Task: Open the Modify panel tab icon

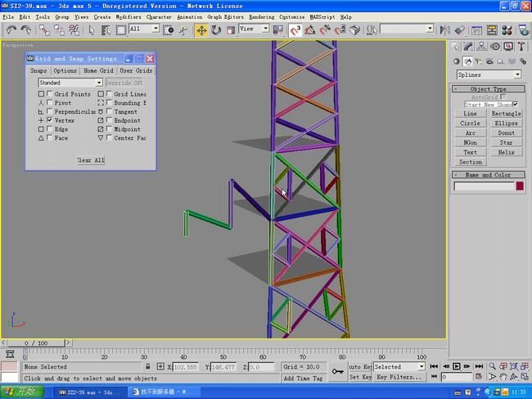Action: point(468,47)
